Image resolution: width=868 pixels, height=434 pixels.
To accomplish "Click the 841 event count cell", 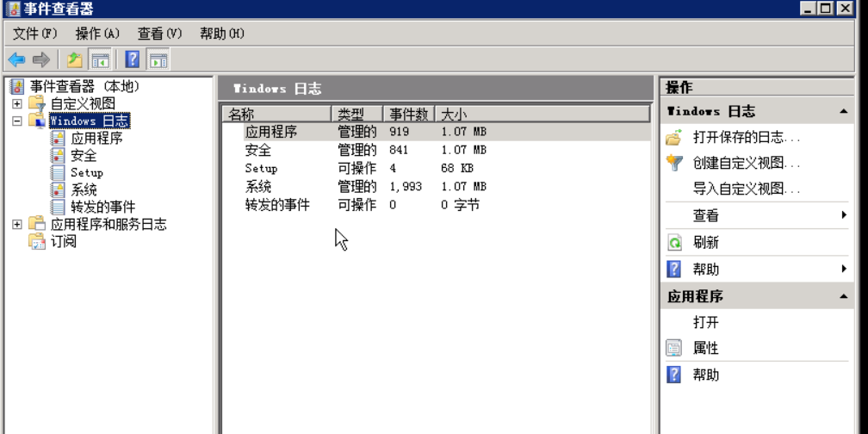I will coord(400,150).
